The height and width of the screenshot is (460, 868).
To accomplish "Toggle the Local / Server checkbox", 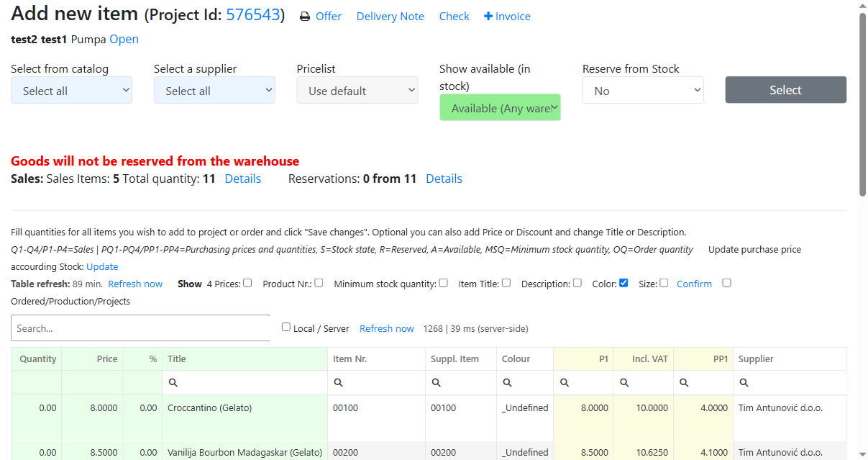I will coord(286,327).
